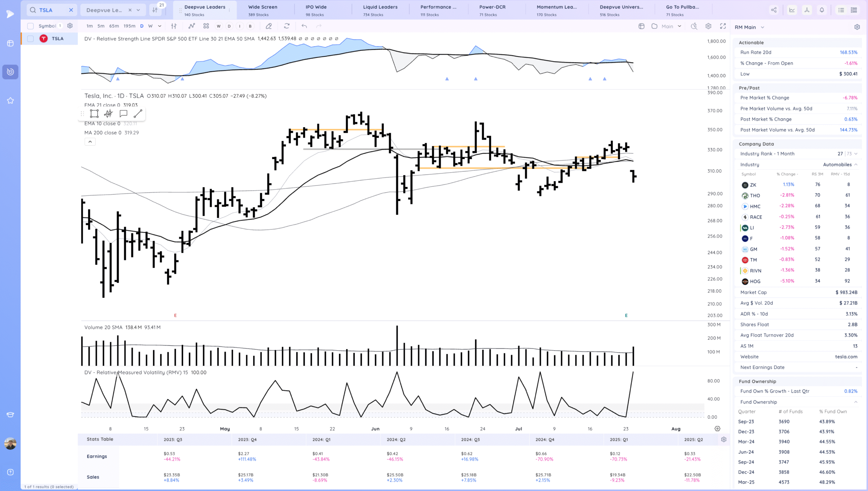Toggle the circular W overlay button
This screenshot has width=868, height=491.
[x=219, y=26]
